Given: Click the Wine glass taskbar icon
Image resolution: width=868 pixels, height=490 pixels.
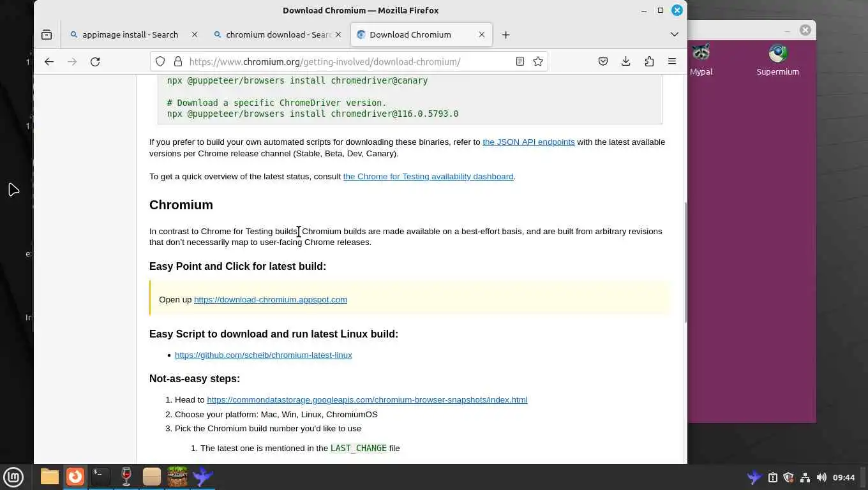Looking at the screenshot, I should [x=126, y=477].
